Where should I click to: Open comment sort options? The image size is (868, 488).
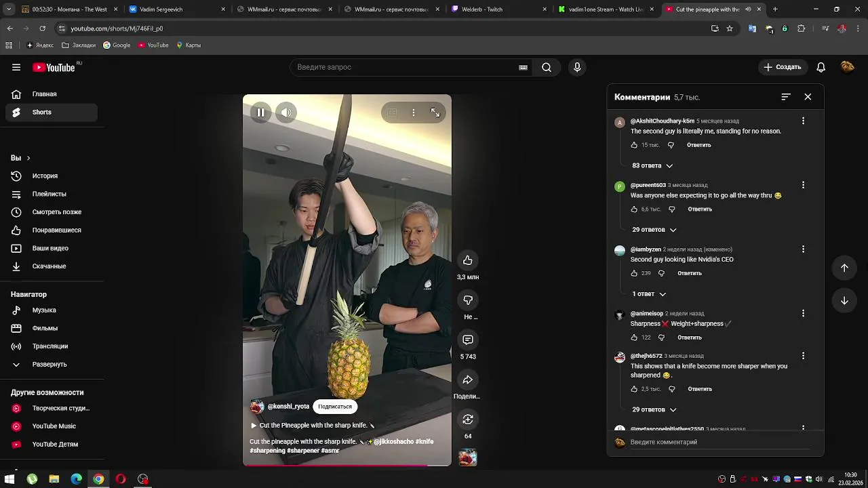786,97
